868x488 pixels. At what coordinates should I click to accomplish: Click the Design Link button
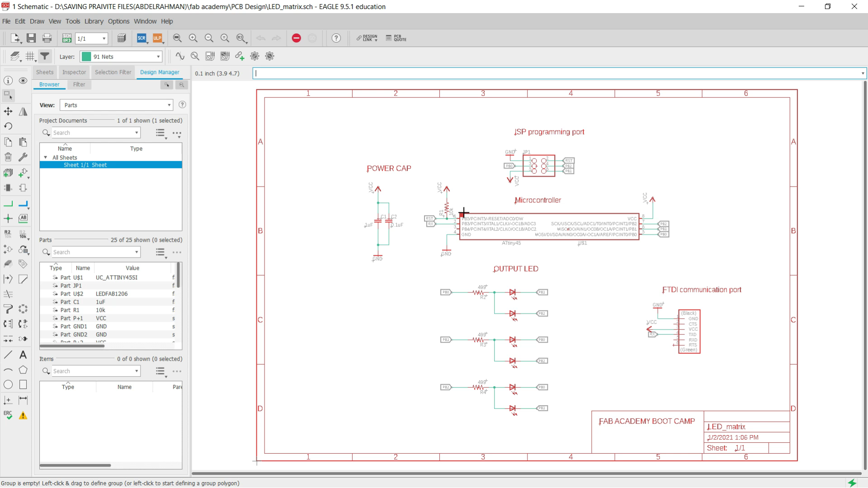coord(367,38)
